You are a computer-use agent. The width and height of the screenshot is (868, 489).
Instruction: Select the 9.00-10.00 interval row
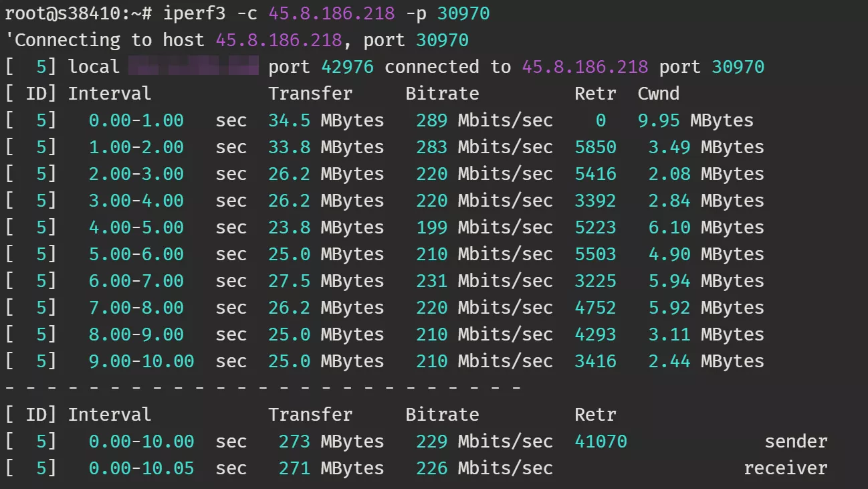pos(141,361)
